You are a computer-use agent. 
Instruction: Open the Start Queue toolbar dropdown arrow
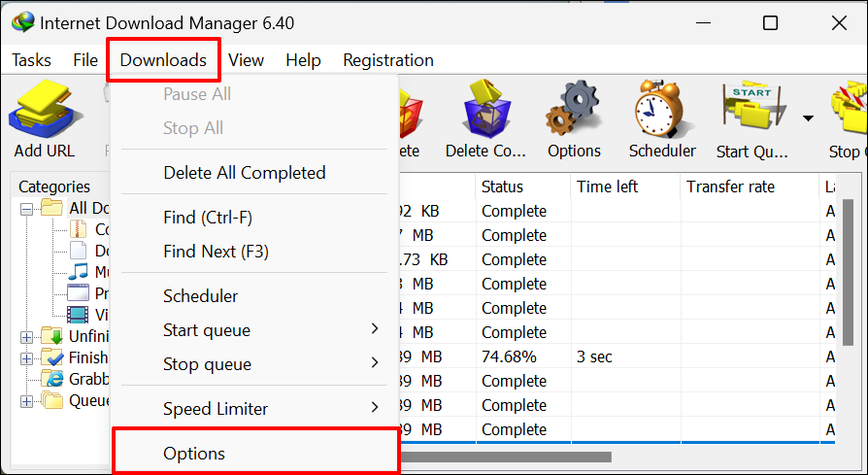[808, 119]
